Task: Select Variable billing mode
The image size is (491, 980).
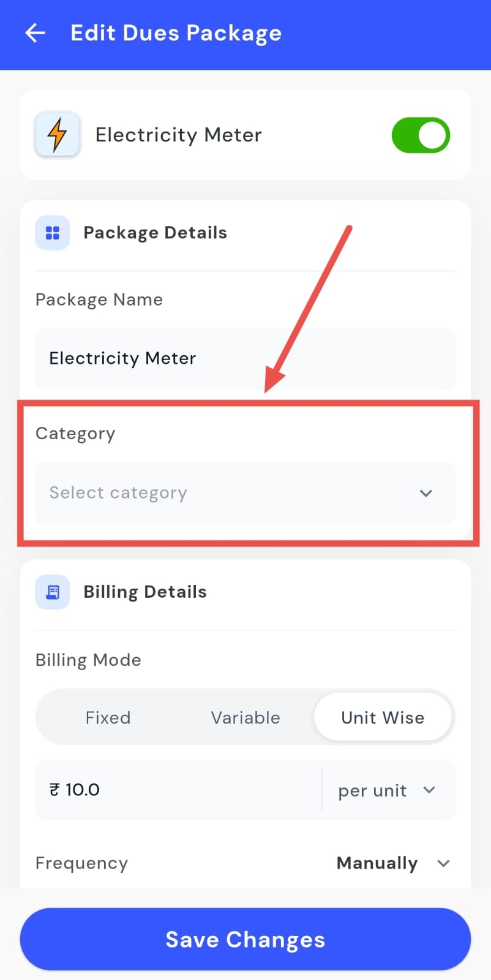Action: 245,717
